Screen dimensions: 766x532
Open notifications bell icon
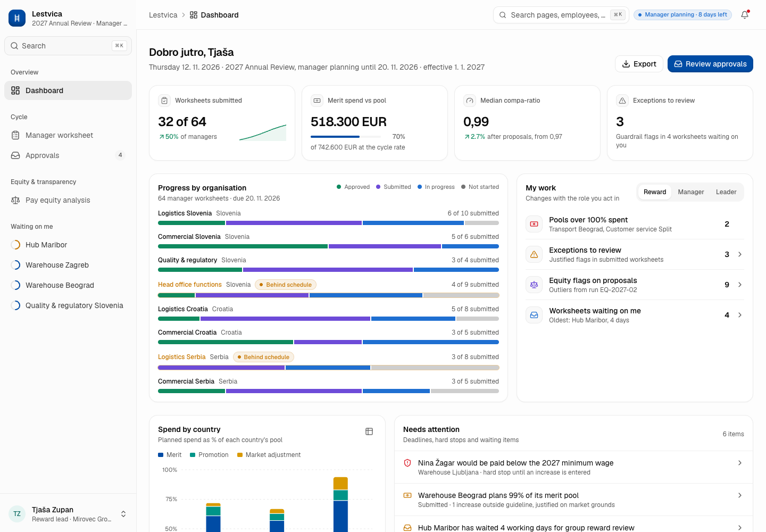click(745, 15)
